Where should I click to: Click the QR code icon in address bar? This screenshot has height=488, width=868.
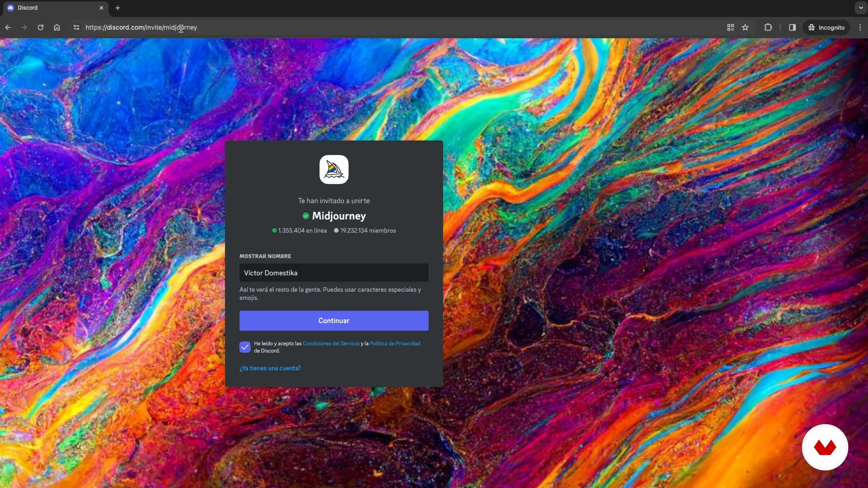click(731, 28)
